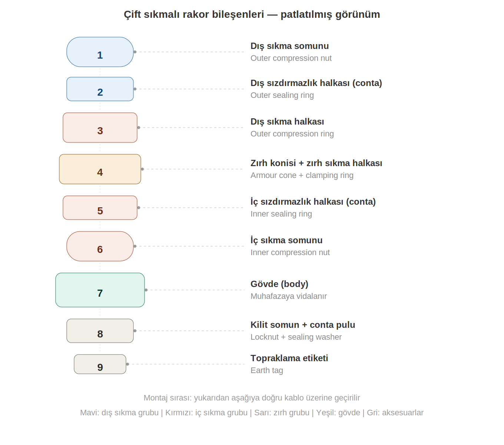Click the 'Topraklama etiketi' label
Image resolution: width=504 pixels, height=445 pixels.
coord(289,358)
